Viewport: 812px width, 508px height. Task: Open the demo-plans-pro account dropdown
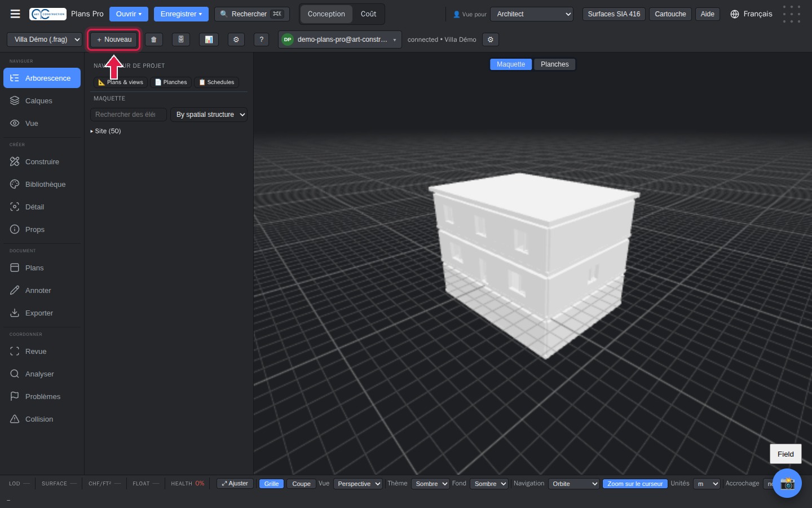340,40
